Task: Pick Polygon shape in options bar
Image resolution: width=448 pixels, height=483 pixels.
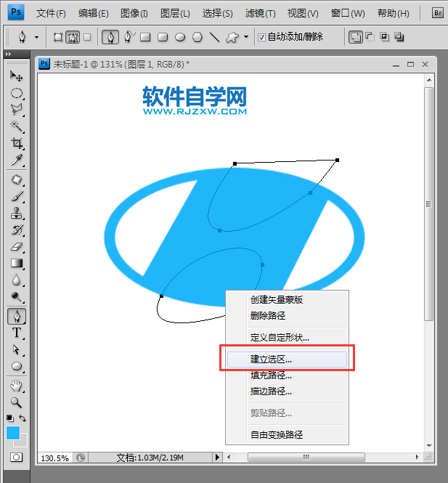Action: coord(197,37)
